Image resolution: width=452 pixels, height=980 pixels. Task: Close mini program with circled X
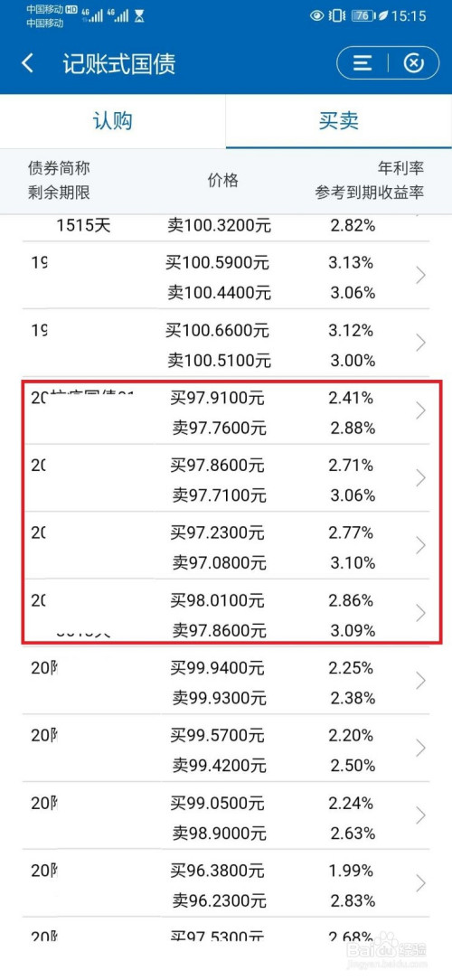pyautogui.click(x=414, y=63)
